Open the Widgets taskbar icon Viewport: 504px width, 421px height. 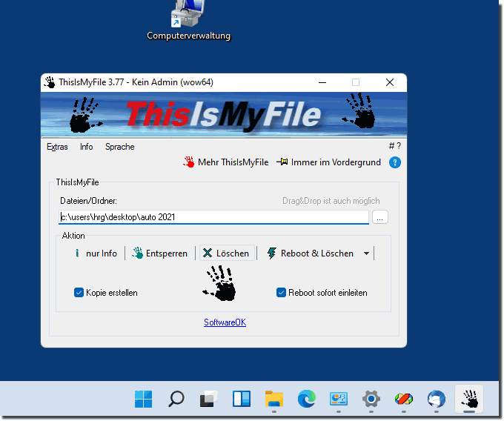pos(242,400)
